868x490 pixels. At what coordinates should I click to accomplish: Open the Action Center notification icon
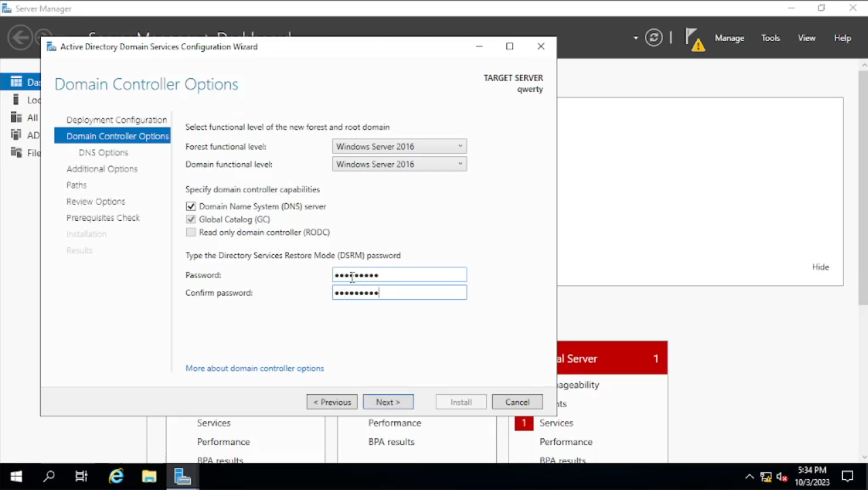[x=848, y=476]
